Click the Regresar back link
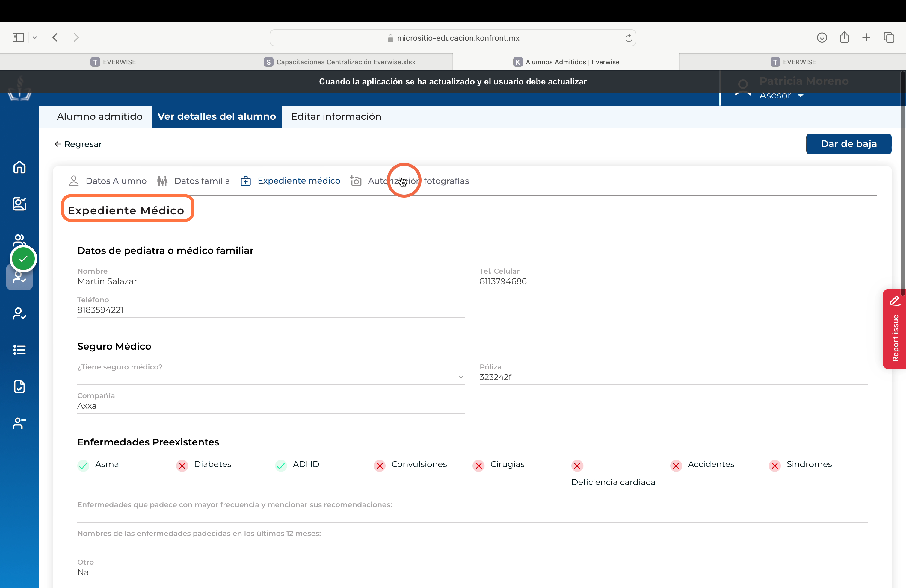Viewport: 906px width, 588px height. click(x=78, y=144)
